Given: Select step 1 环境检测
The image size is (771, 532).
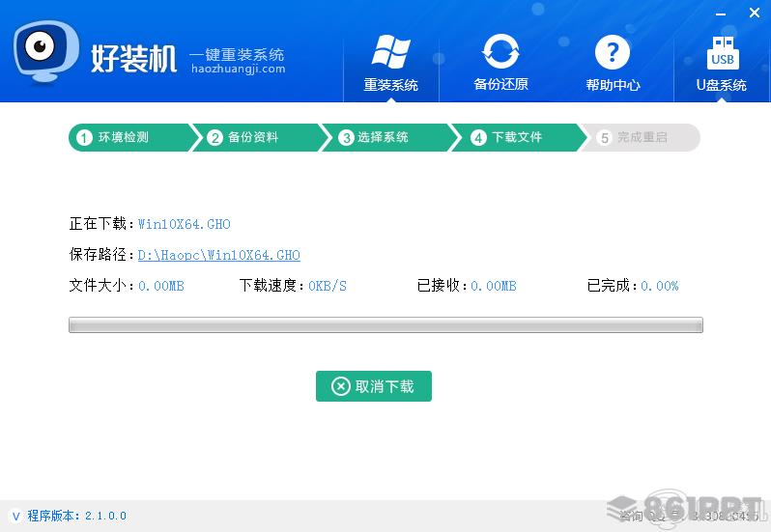Looking at the screenshot, I should click(130, 137).
